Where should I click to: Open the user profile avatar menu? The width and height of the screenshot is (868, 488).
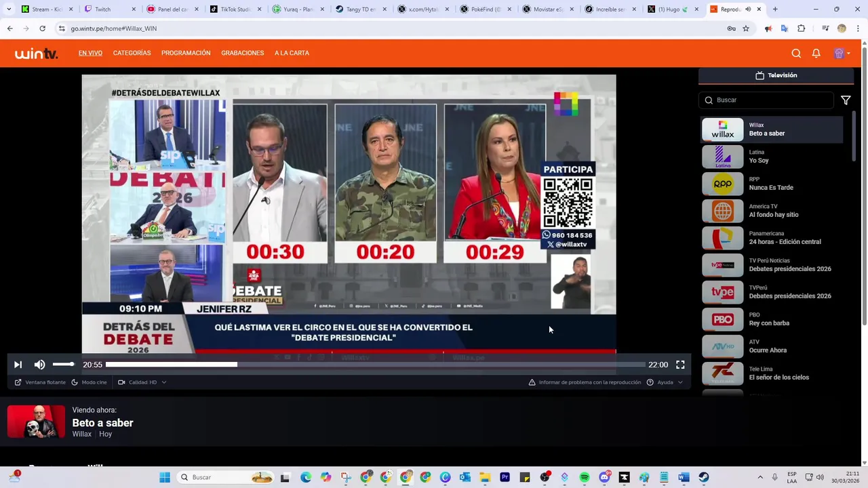click(x=842, y=54)
